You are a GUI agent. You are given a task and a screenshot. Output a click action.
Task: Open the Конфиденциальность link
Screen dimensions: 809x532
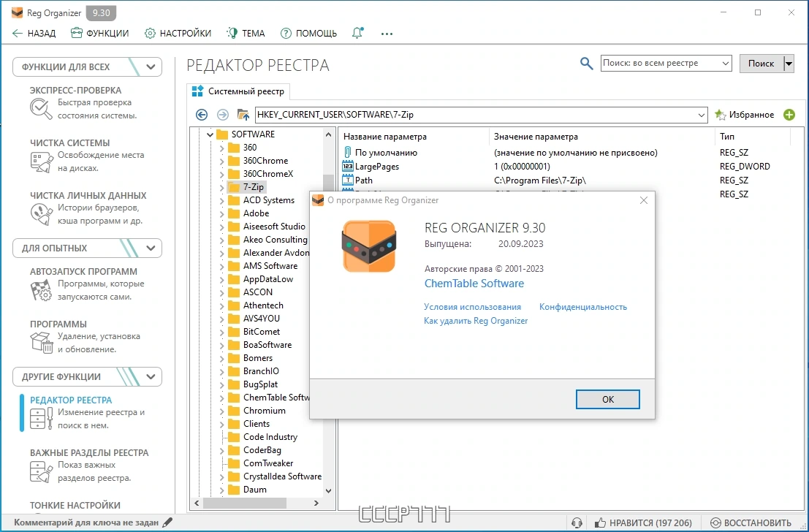[x=583, y=307]
